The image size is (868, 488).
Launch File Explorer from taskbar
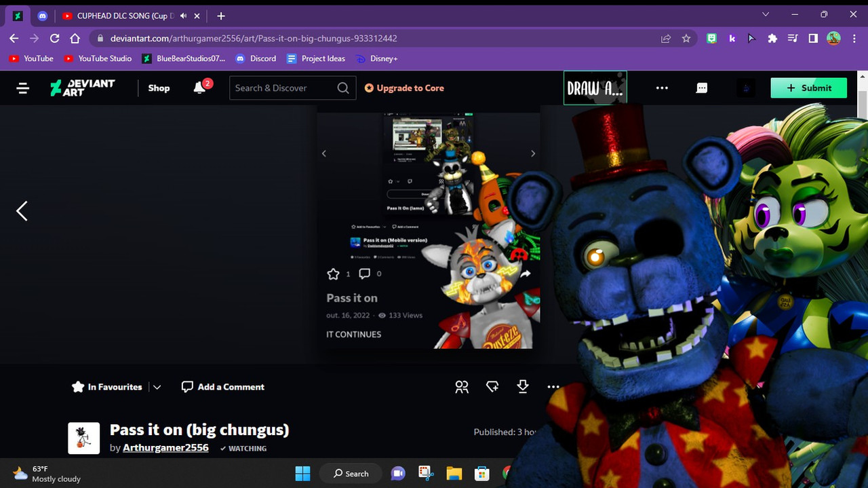pos(454,473)
